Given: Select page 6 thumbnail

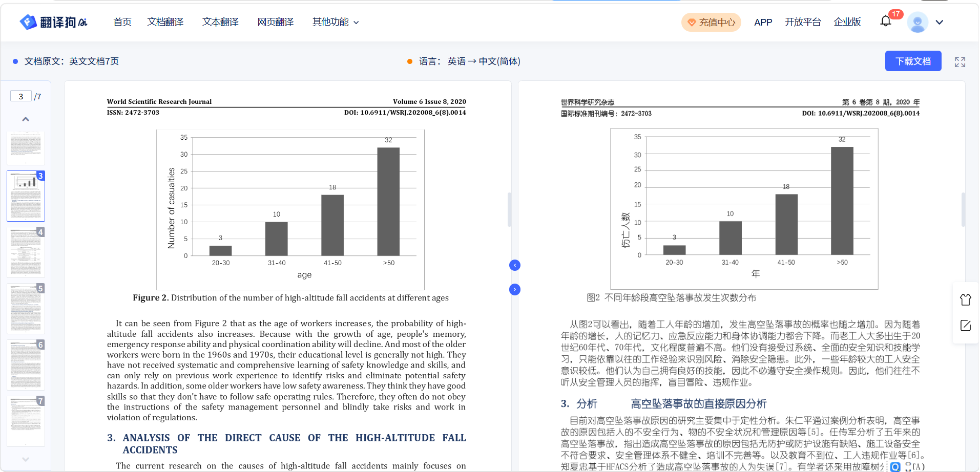Looking at the screenshot, I should point(26,365).
